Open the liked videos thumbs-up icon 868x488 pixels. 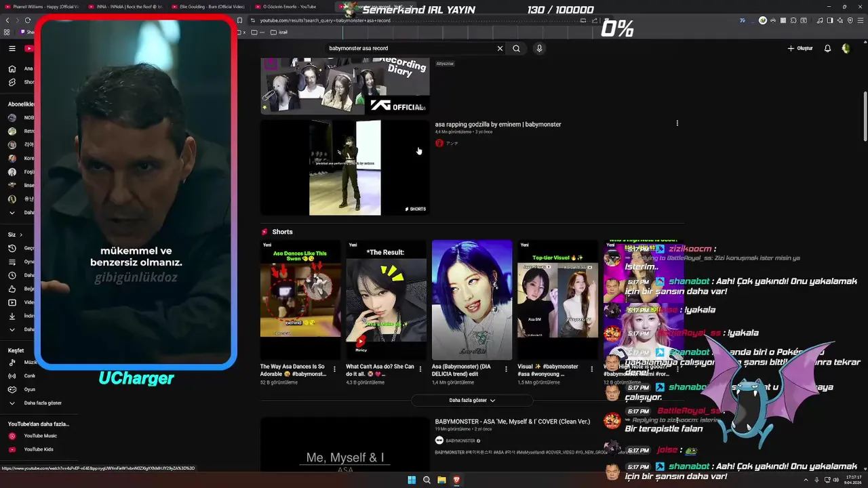(x=12, y=289)
